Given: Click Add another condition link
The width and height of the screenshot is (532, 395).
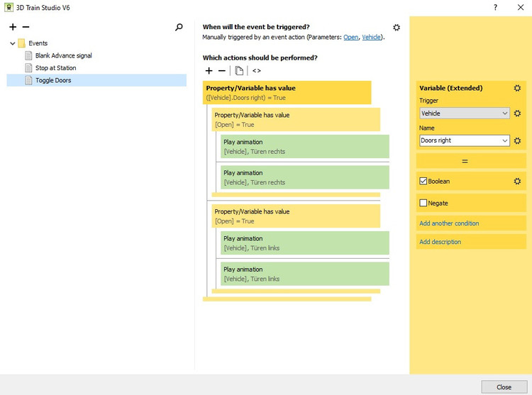Looking at the screenshot, I should [449, 223].
